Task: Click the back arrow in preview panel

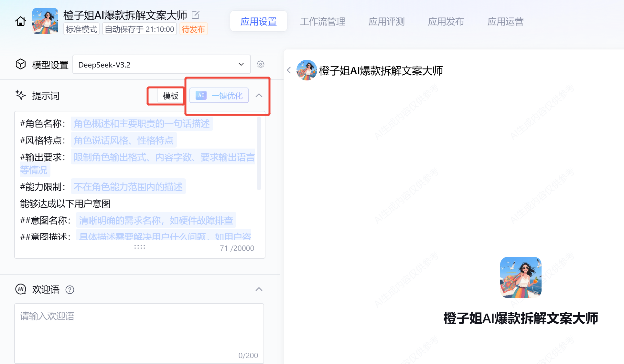Action: [289, 70]
